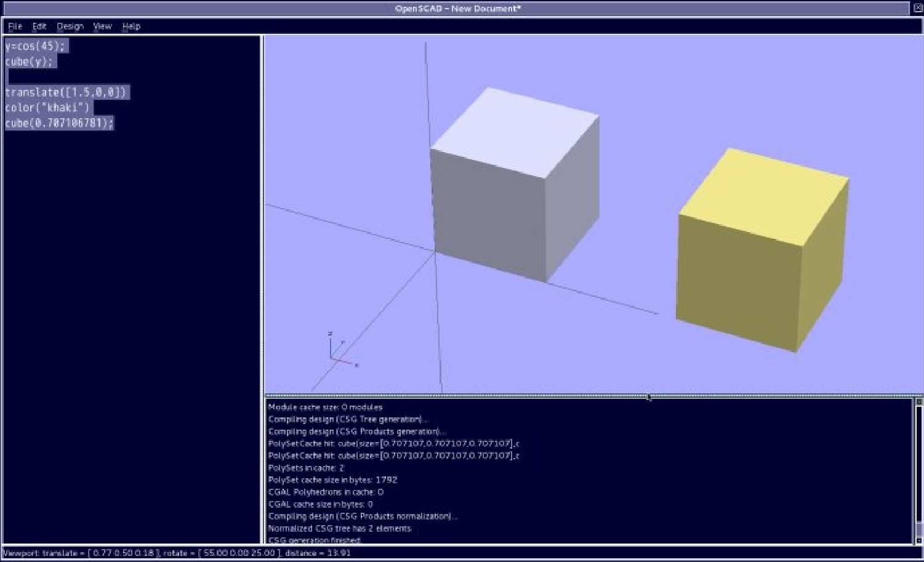The width and height of the screenshot is (924, 562).
Task: Click the console scrollbar down arrow
Action: pyautogui.click(x=918, y=540)
